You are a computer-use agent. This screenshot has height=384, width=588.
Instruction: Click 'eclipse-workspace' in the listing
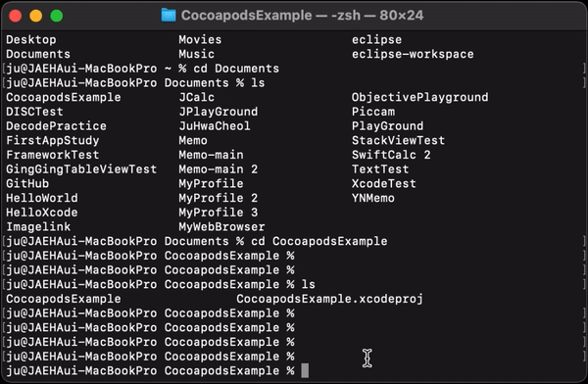[x=413, y=54]
